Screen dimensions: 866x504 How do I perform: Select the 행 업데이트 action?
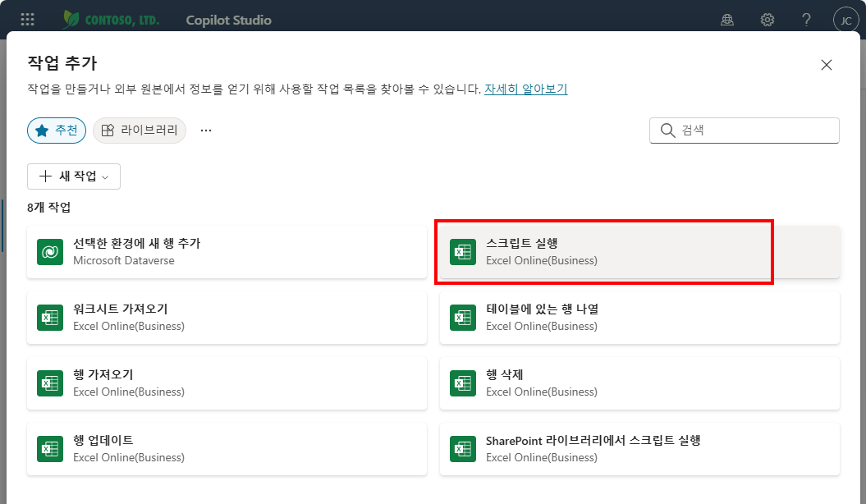227,449
